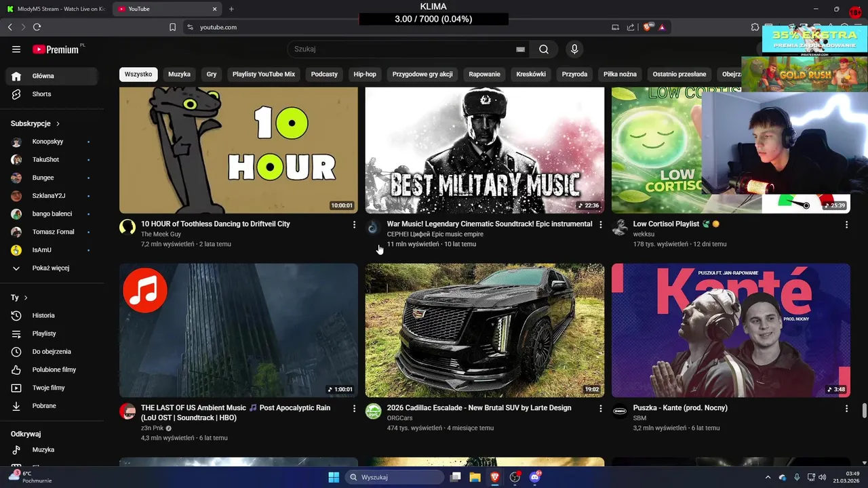Start voice search with microphone icon
This screenshot has width=868, height=488.
click(x=574, y=49)
